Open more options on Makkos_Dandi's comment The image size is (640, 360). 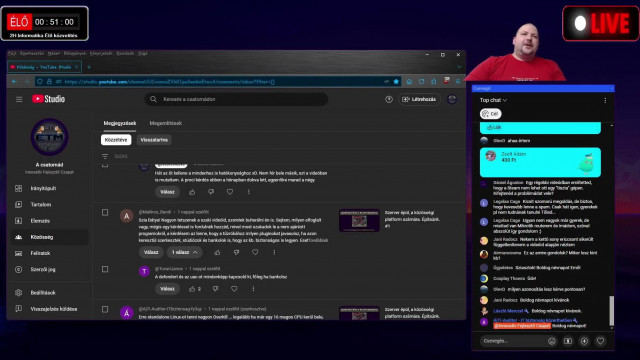274,252
